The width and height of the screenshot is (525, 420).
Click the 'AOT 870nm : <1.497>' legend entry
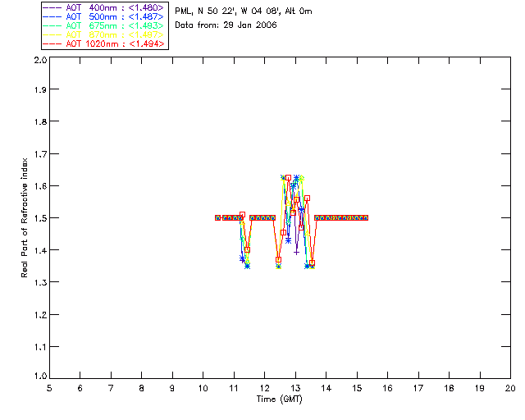coord(103,34)
